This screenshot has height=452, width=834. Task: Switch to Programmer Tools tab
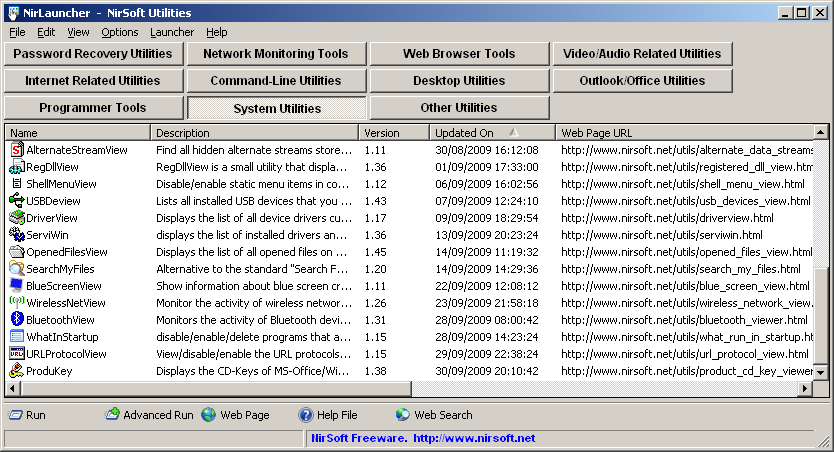(93, 108)
